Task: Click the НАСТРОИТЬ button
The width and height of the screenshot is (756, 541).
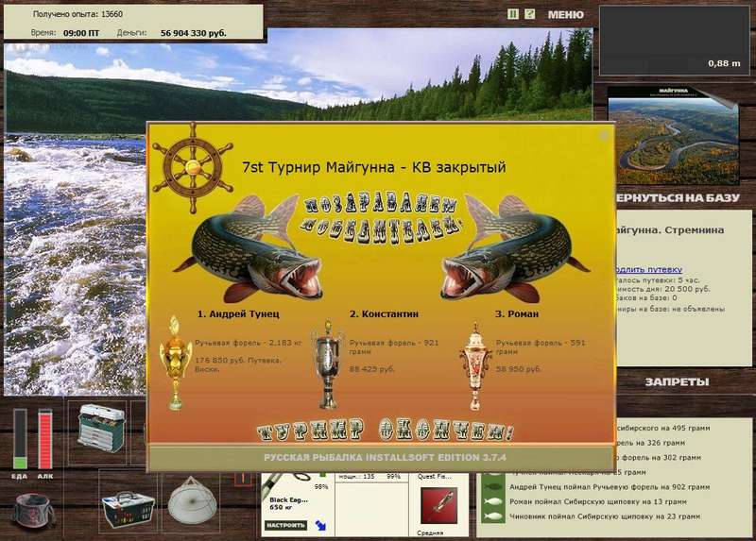Action: 285,525
